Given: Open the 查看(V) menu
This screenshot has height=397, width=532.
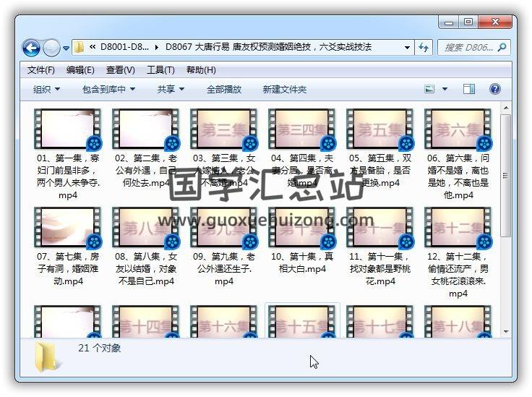Looking at the screenshot, I should [121, 70].
